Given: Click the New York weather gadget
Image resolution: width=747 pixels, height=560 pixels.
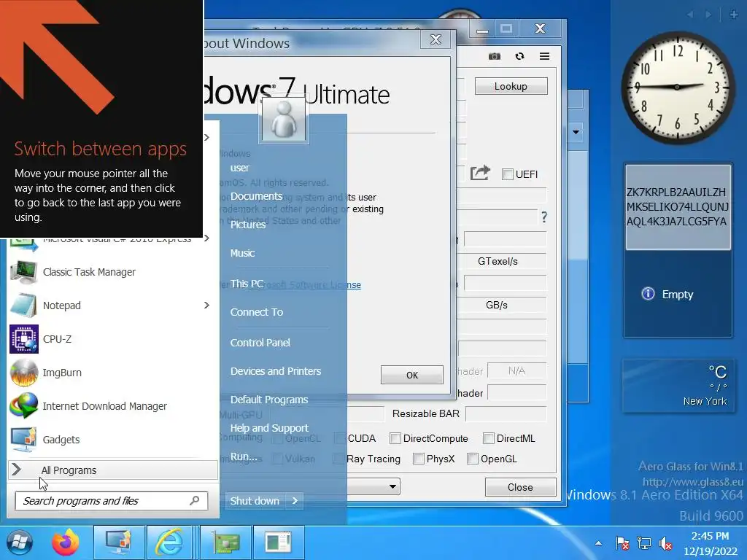Looking at the screenshot, I should coord(678,386).
